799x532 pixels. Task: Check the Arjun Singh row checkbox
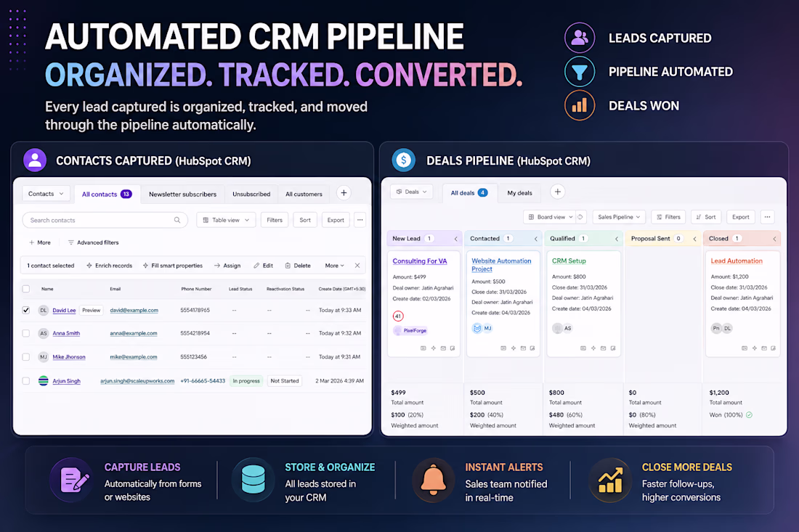[x=26, y=381]
